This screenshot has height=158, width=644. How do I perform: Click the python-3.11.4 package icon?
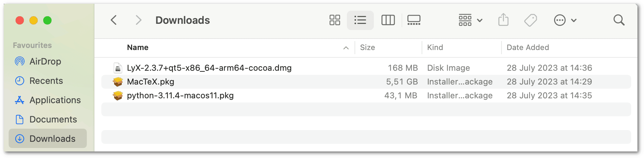pos(118,96)
